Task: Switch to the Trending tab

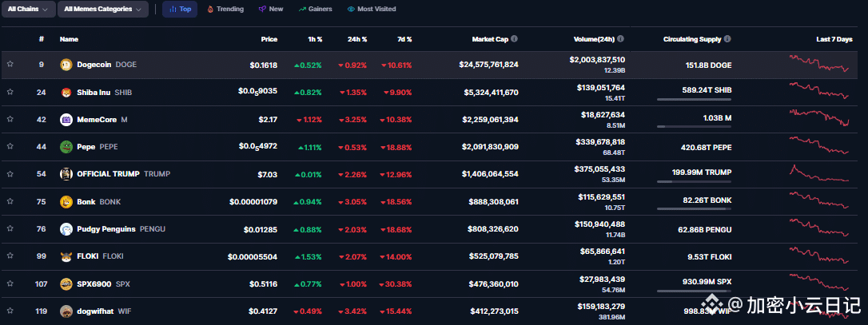Action: click(x=225, y=10)
